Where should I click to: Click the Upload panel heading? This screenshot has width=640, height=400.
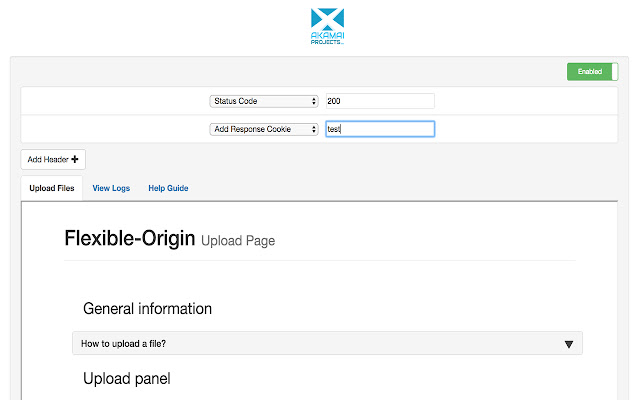tap(127, 378)
